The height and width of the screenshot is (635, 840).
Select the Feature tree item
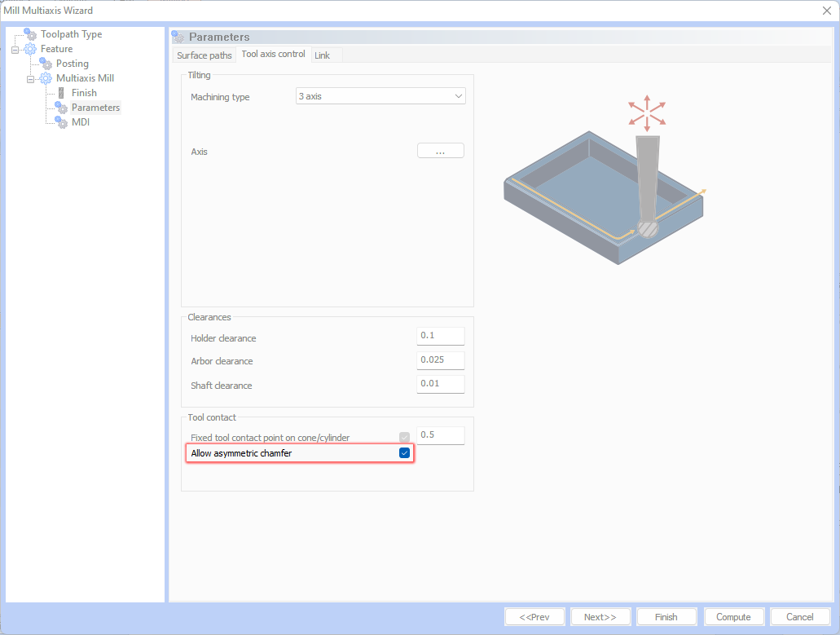[x=57, y=49]
